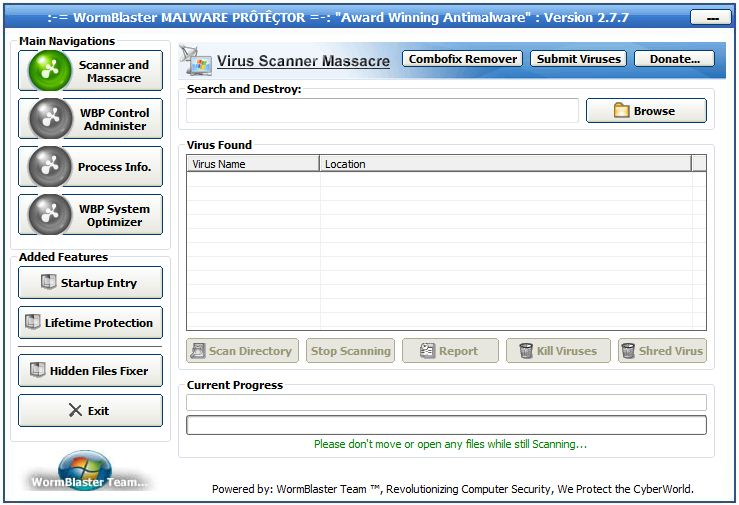Minimize the WormBlaster window

(x=712, y=18)
